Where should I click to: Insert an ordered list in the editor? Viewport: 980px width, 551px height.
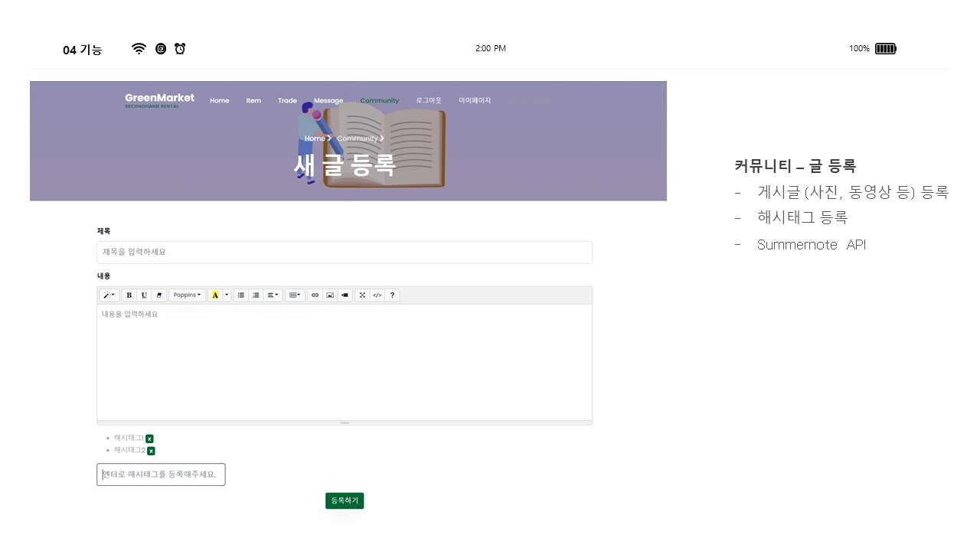pyautogui.click(x=256, y=295)
